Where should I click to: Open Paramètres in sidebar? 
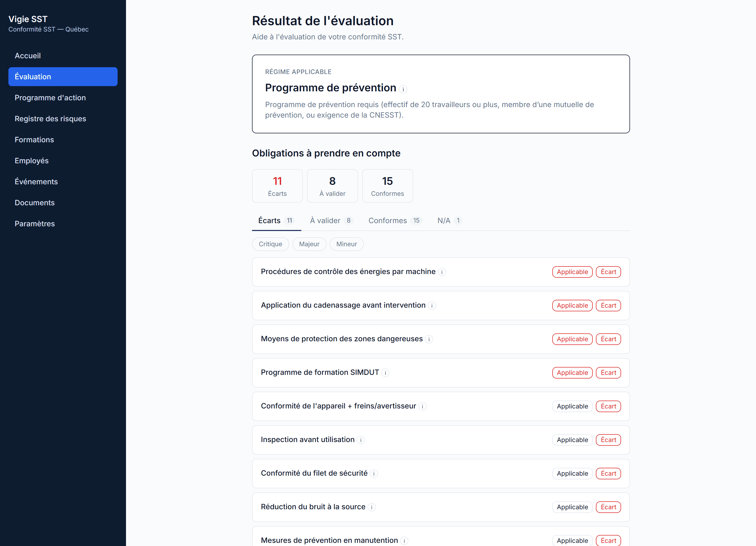pyautogui.click(x=63, y=224)
